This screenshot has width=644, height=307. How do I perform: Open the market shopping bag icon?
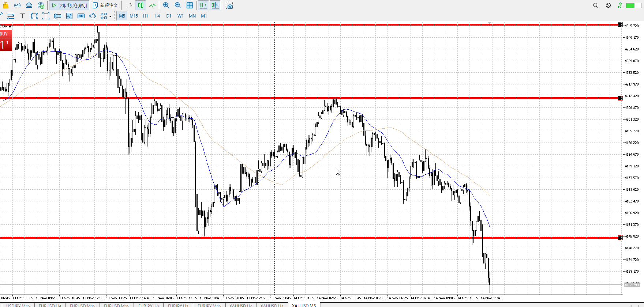5,5
